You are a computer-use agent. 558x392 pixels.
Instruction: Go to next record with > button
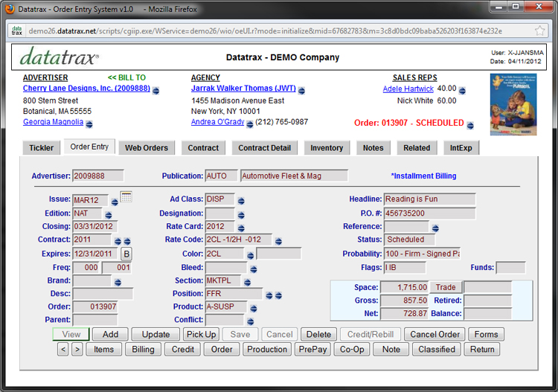click(x=77, y=350)
